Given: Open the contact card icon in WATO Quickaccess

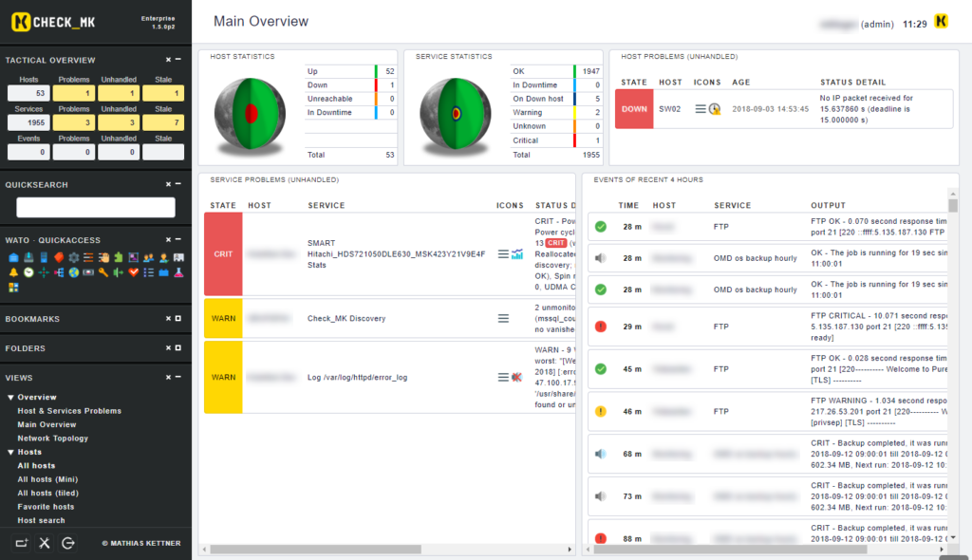Looking at the screenshot, I should click(178, 257).
